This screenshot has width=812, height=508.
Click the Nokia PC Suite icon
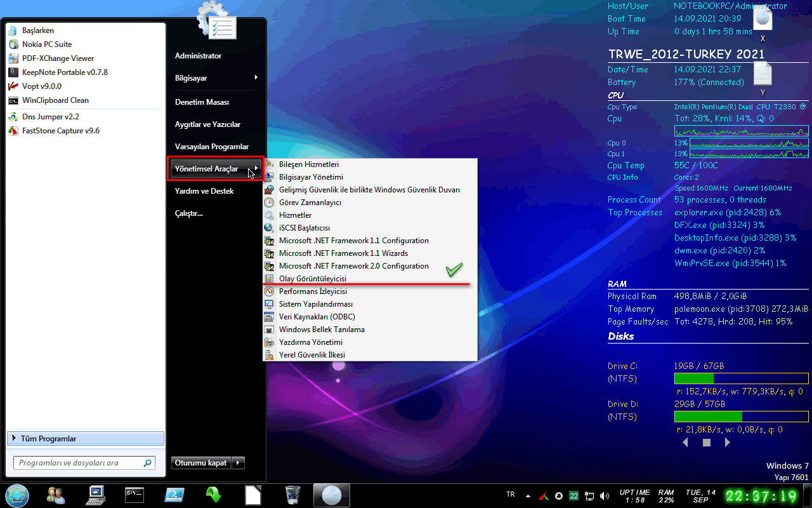[13, 44]
